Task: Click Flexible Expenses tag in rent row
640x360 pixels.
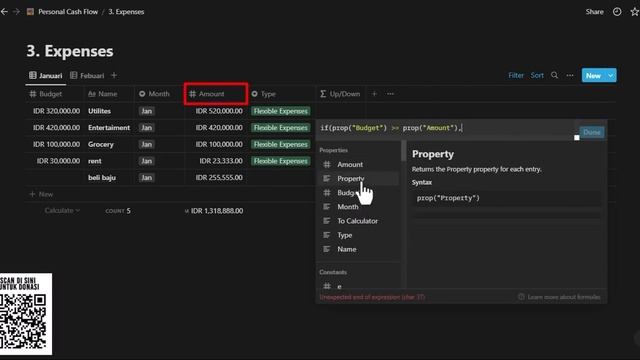Action: (x=280, y=161)
